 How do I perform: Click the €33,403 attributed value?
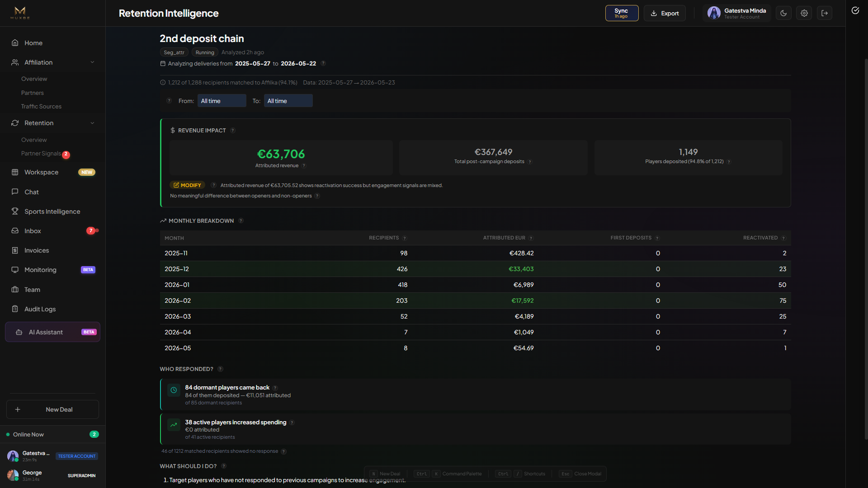click(521, 269)
